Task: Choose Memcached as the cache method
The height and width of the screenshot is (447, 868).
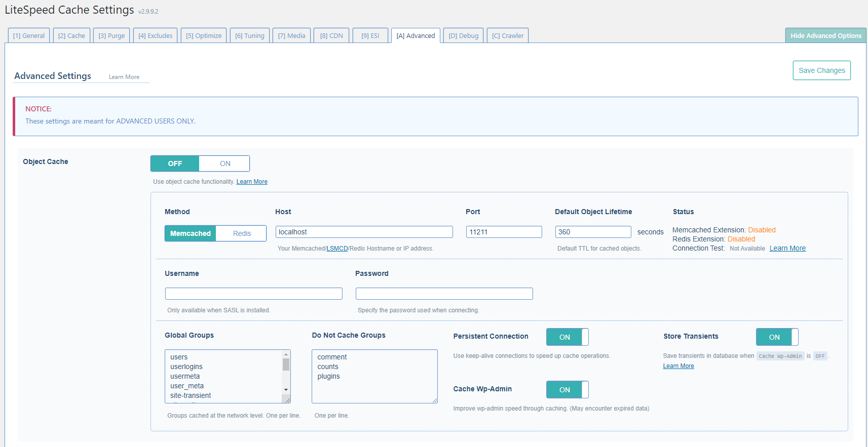Action: (x=191, y=233)
